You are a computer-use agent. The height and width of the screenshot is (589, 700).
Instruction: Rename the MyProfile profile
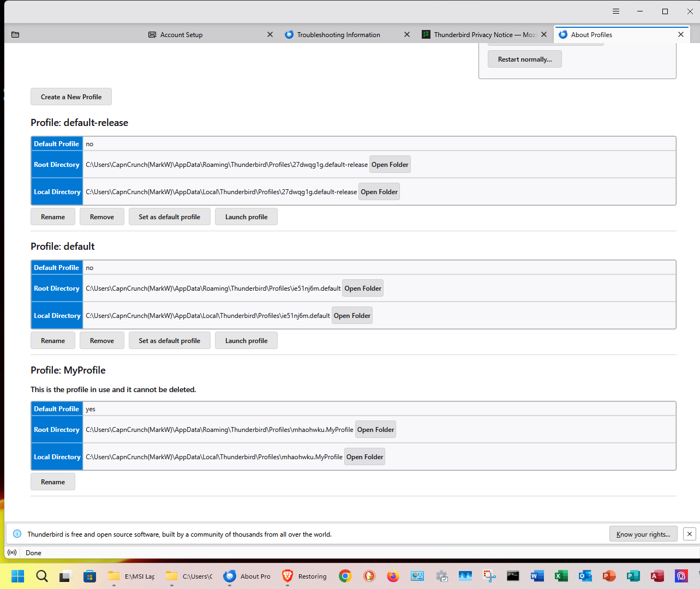[53, 482]
